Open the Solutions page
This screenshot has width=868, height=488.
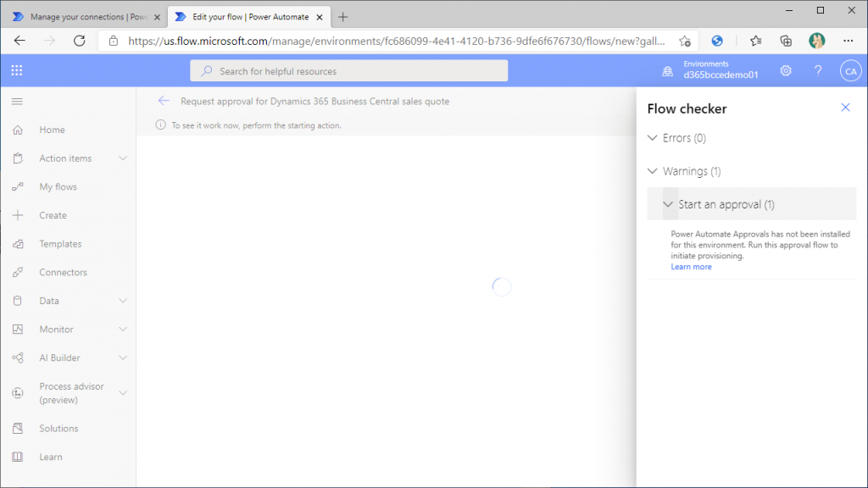pyautogui.click(x=58, y=428)
